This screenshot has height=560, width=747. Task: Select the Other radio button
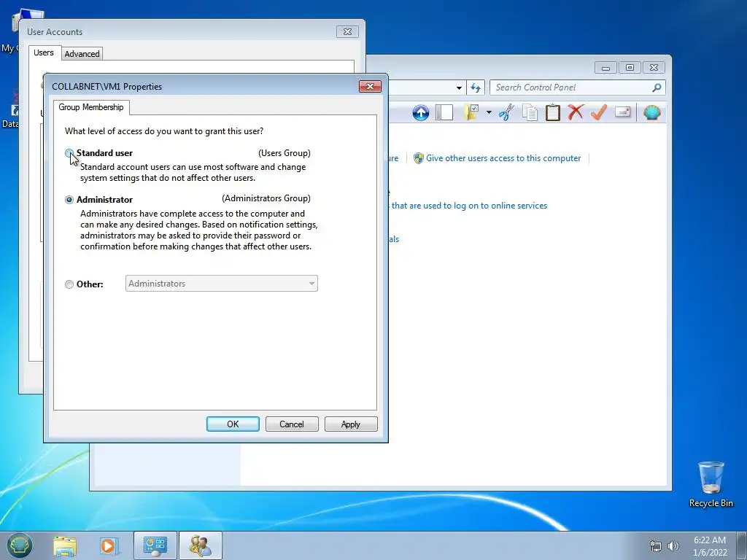coord(69,284)
